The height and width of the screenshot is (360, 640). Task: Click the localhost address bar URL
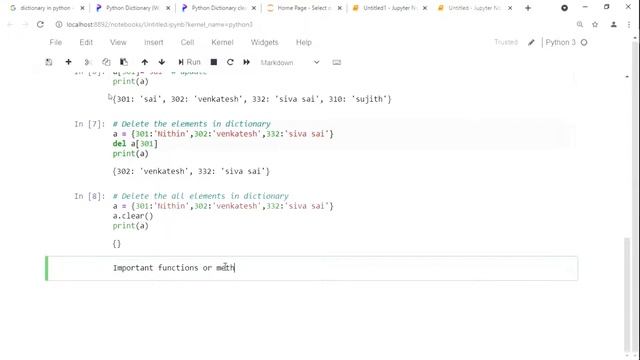(160, 24)
